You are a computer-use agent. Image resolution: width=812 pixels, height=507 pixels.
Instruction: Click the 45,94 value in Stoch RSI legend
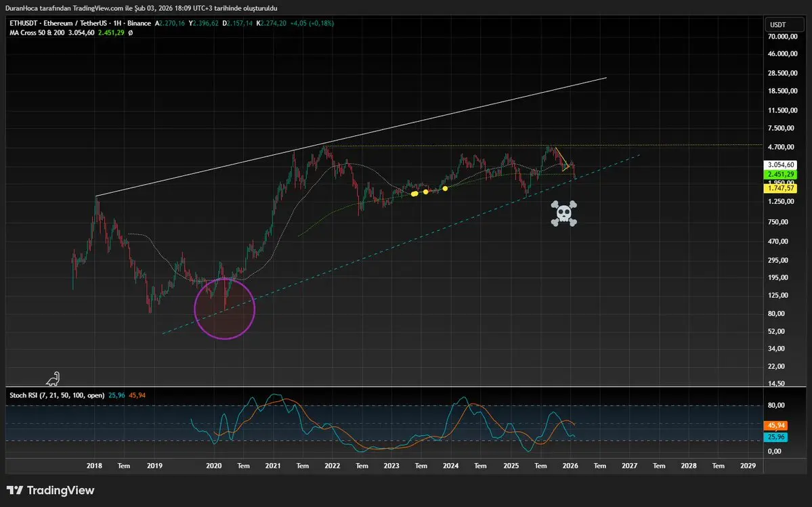(137, 395)
